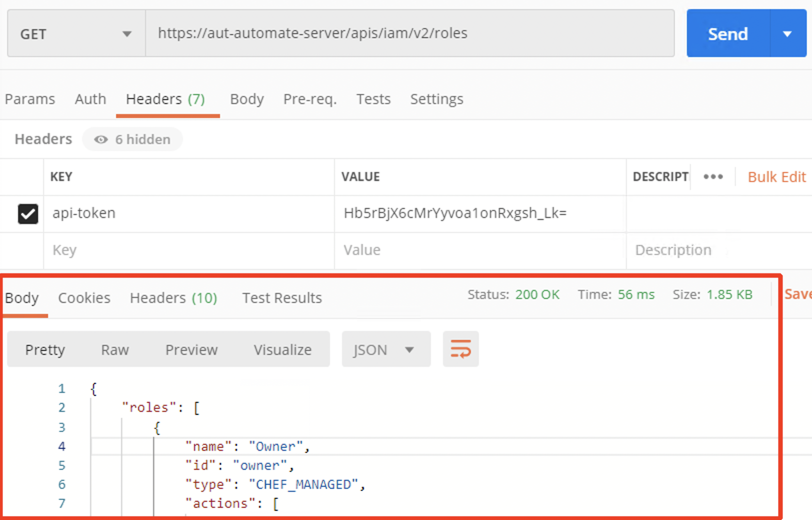Click the request URL field
Image resolution: width=812 pixels, height=520 pixels.
tap(409, 33)
